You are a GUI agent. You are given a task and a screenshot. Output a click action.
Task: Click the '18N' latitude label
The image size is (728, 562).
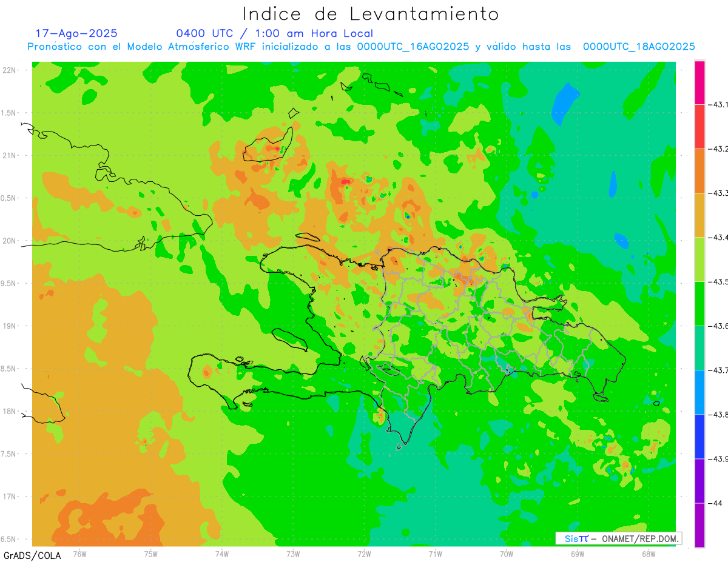[x=9, y=412]
